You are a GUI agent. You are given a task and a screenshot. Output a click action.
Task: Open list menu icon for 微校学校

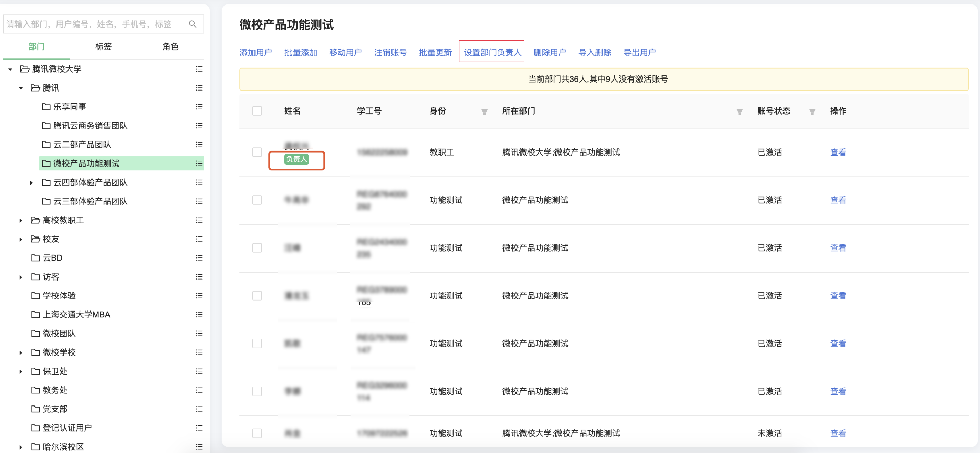pyautogui.click(x=199, y=352)
